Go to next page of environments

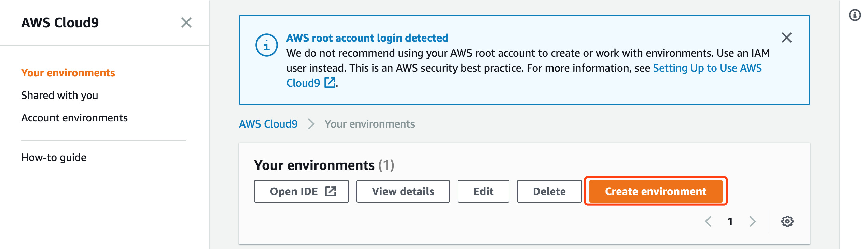tap(753, 221)
